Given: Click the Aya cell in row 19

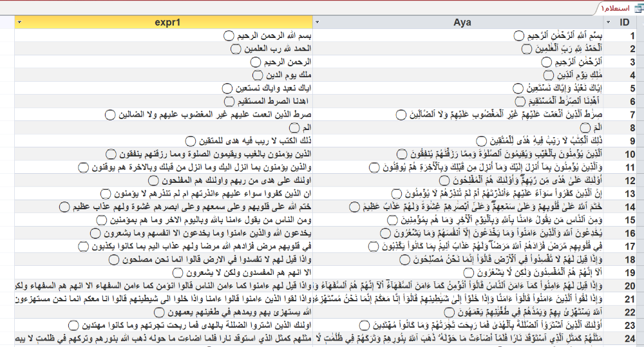Looking at the screenshot, I should (458, 272).
